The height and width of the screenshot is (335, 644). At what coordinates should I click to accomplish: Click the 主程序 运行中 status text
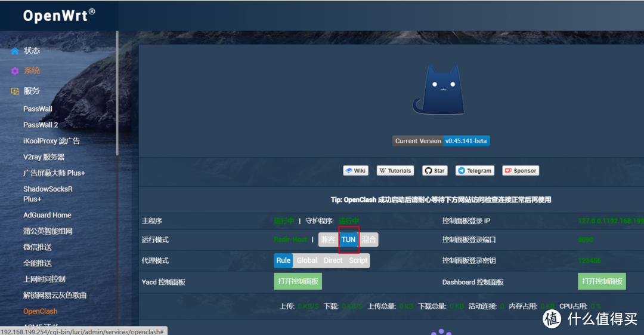(x=284, y=221)
